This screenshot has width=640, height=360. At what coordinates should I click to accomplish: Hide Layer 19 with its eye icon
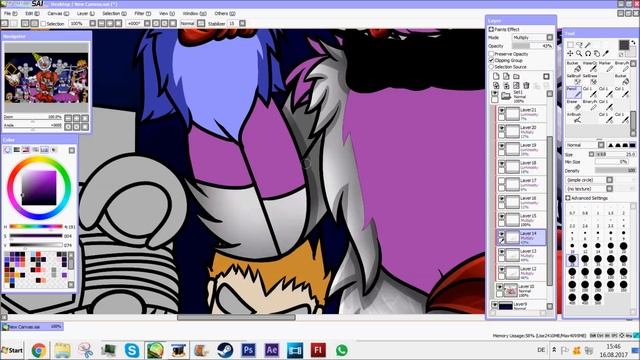[501, 145]
